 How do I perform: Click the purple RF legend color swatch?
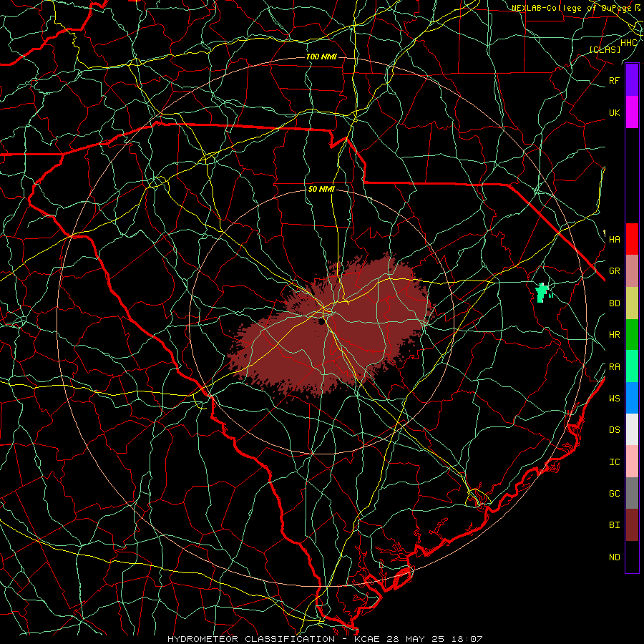[632, 80]
